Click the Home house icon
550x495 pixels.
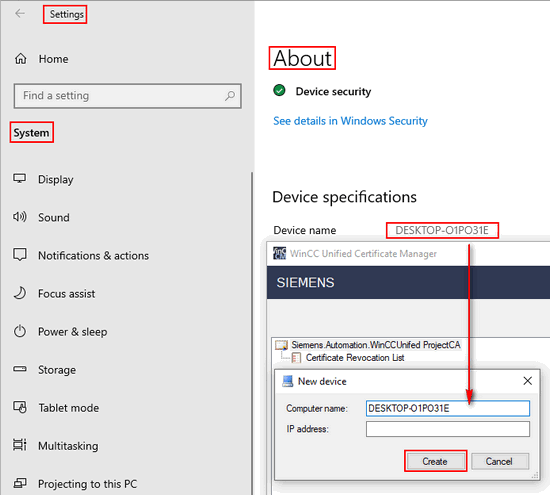[x=20, y=59]
